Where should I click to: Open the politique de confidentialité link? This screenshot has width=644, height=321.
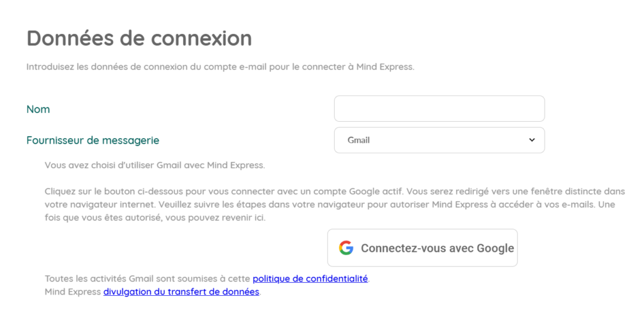point(310,278)
